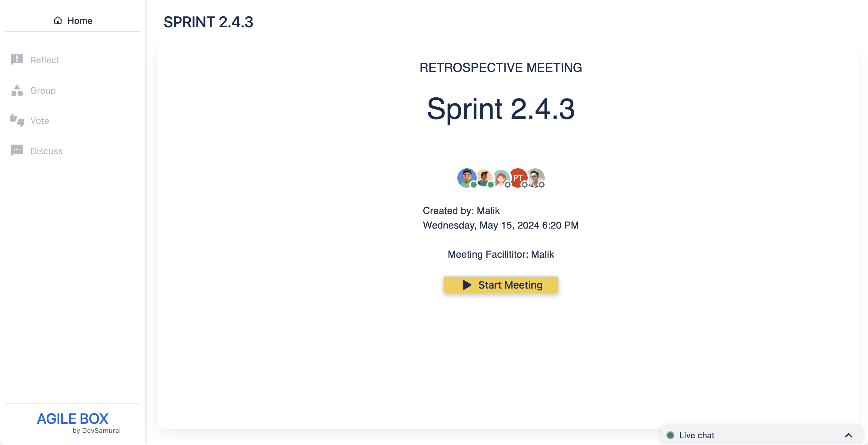Click the Reflect exclamation bubble icon
The width and height of the screenshot is (868, 445).
click(17, 60)
